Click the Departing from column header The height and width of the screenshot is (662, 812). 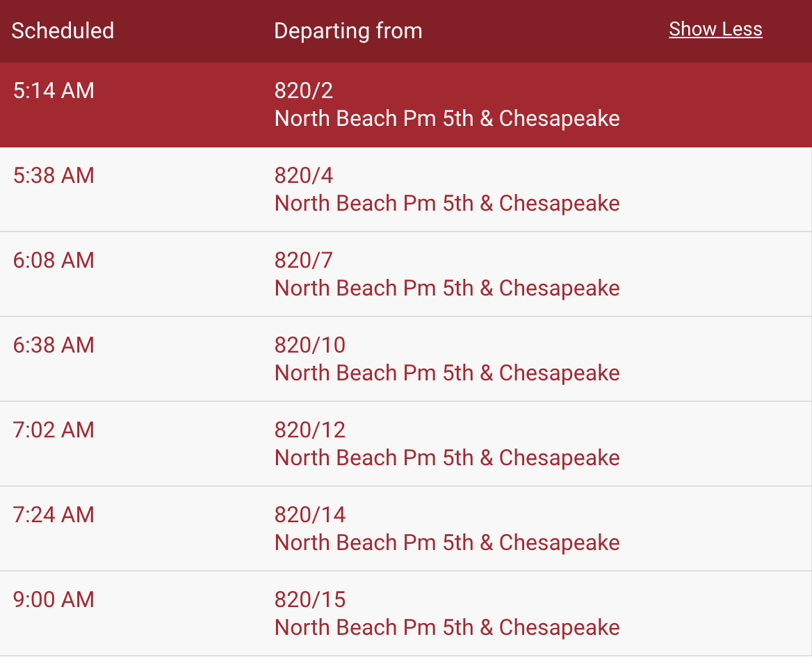348,31
